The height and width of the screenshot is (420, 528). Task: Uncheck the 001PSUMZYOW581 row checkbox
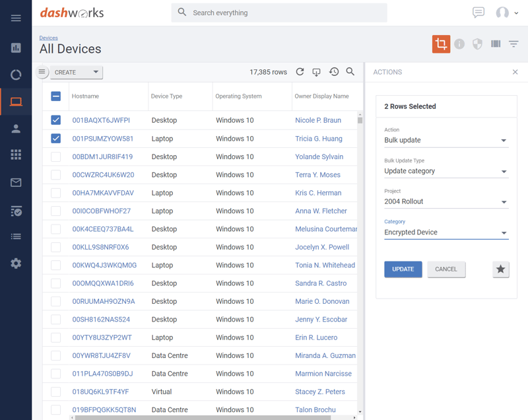pyautogui.click(x=56, y=139)
